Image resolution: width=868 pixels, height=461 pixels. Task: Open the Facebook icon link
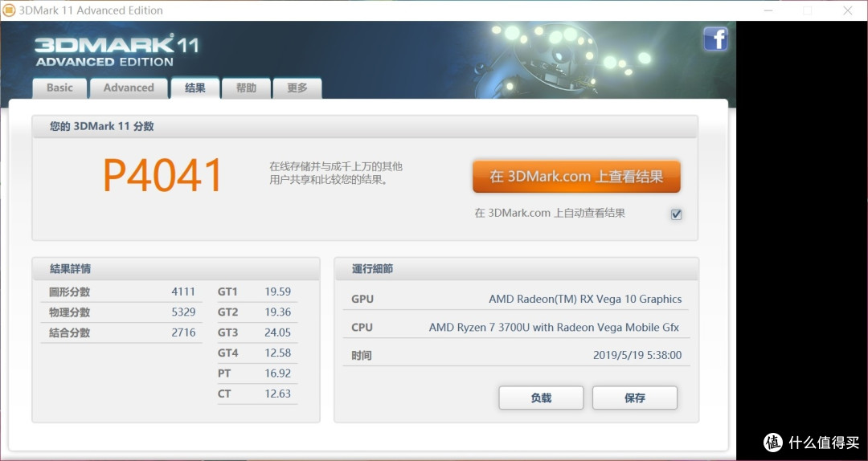[x=715, y=39]
